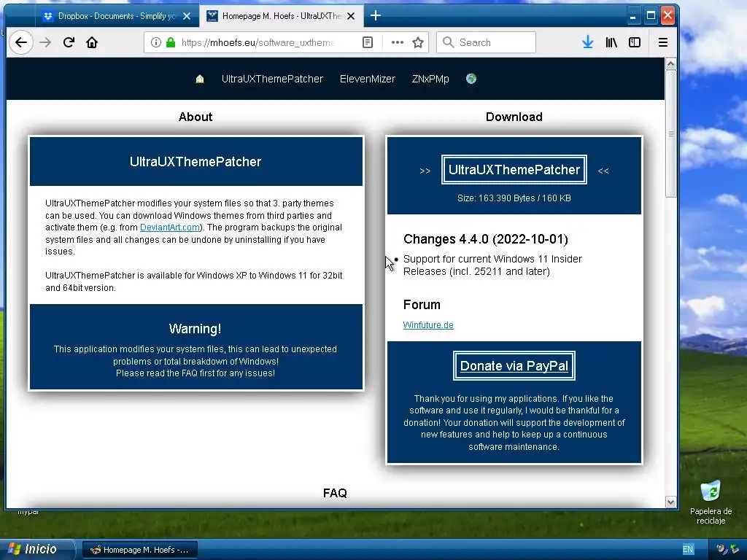Click the Download section heading
Screen dimensions: 747x560
pyautogui.click(x=514, y=117)
